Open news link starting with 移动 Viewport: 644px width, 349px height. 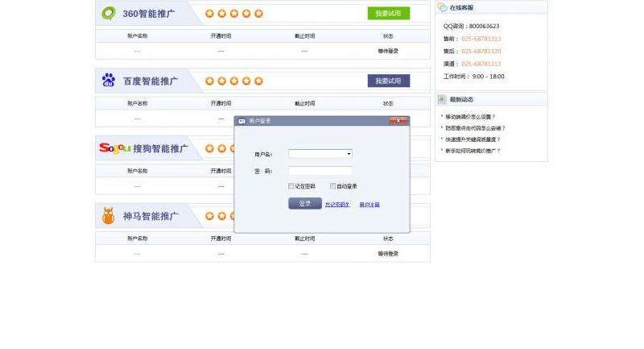[x=470, y=117]
